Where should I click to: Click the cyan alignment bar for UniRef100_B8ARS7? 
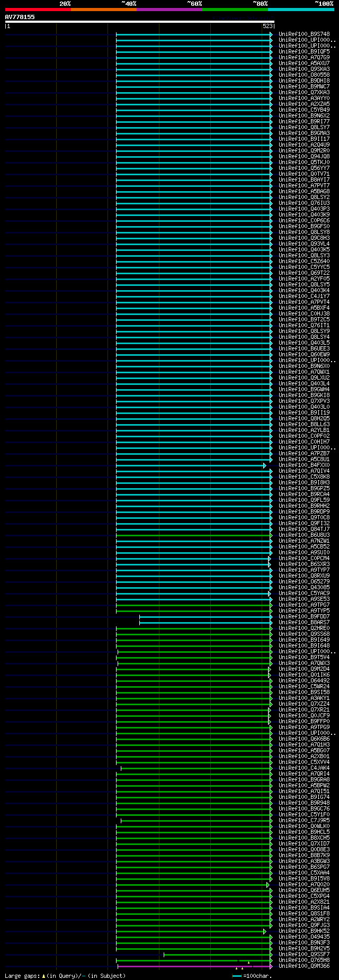(x=204, y=623)
